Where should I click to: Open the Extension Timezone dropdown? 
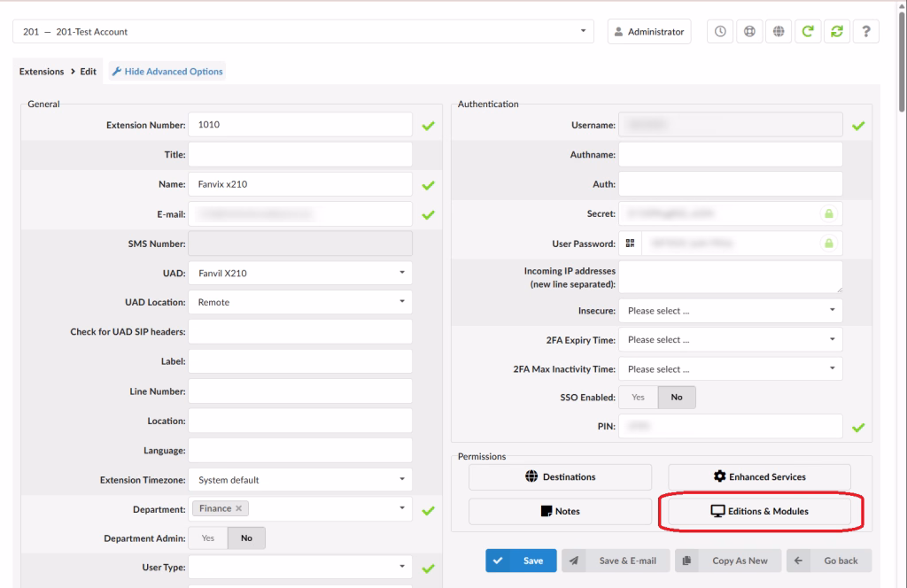tap(300, 480)
